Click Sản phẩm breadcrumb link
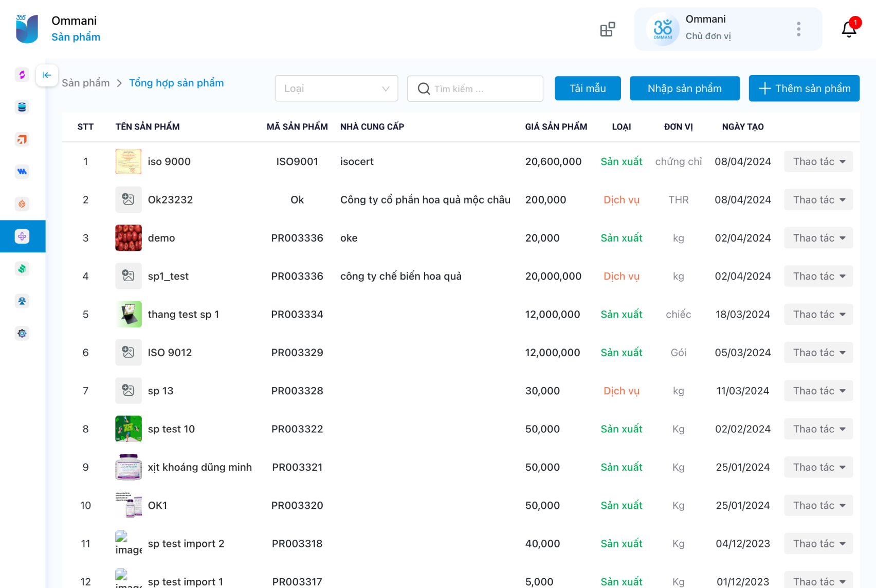This screenshot has height=588, width=876. (86, 83)
